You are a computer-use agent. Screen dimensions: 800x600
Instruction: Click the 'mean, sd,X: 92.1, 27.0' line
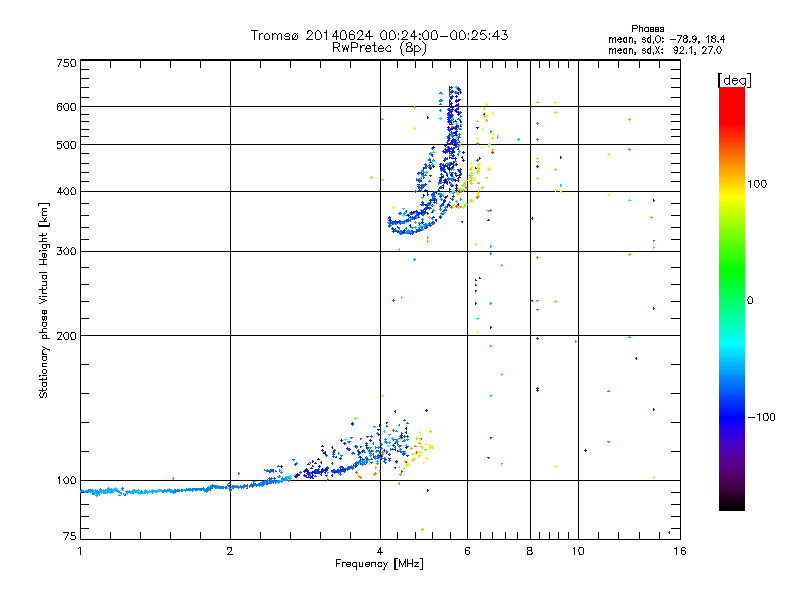click(665, 50)
